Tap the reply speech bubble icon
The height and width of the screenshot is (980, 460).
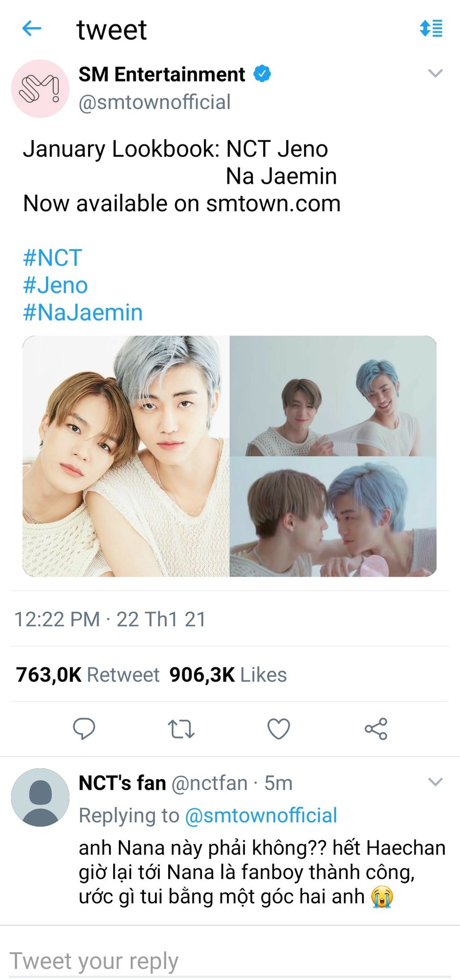[84, 728]
